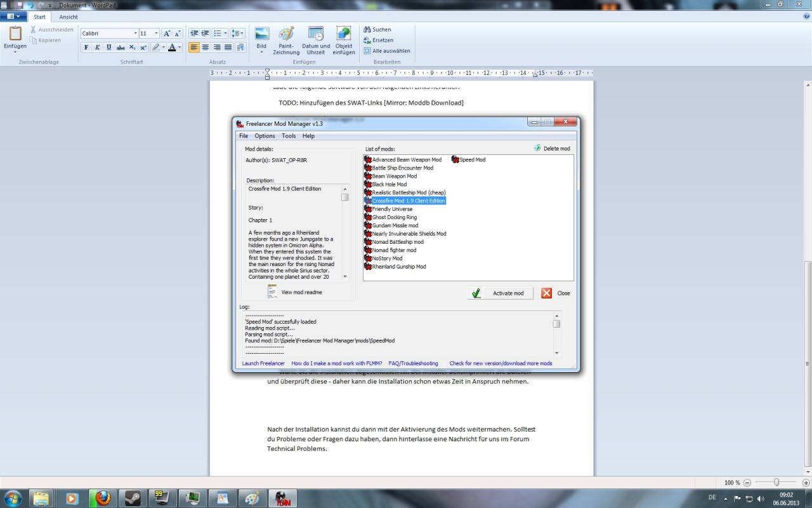Screen dimensions: 812x508
Task: Click the Activate mod button
Action: click(500, 293)
